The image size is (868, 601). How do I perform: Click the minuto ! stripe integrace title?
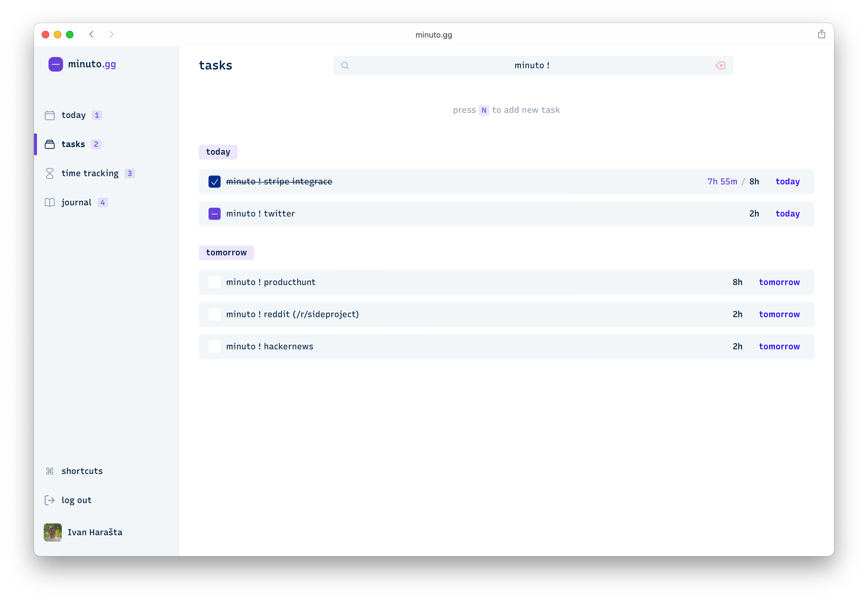tap(279, 182)
